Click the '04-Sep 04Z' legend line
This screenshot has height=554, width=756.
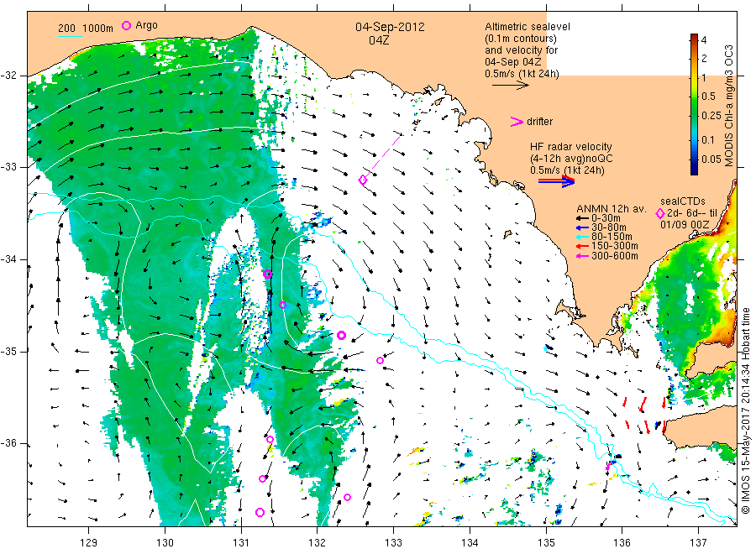513,62
